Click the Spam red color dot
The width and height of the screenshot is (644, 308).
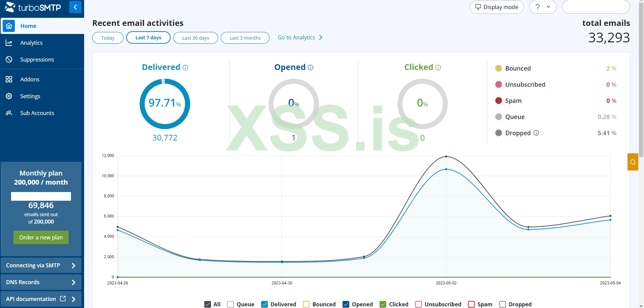[499, 101]
